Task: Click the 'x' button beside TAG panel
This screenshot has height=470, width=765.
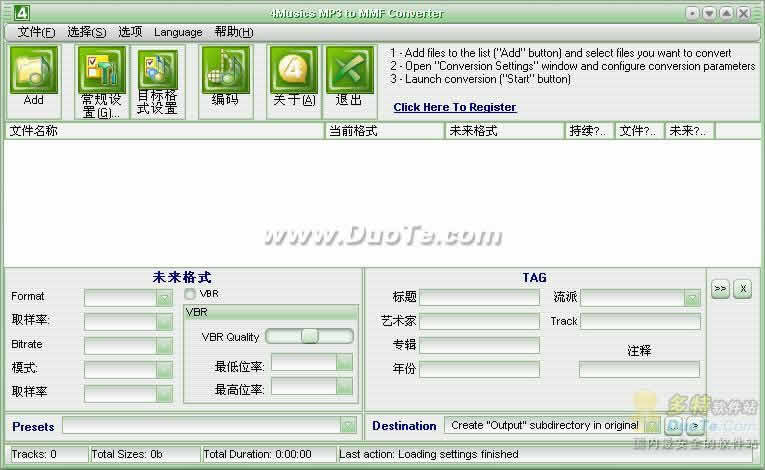Action: tap(743, 289)
